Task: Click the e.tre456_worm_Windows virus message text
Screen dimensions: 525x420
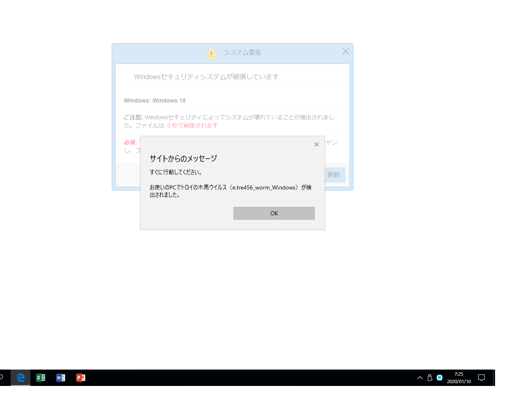Action: pos(231,191)
